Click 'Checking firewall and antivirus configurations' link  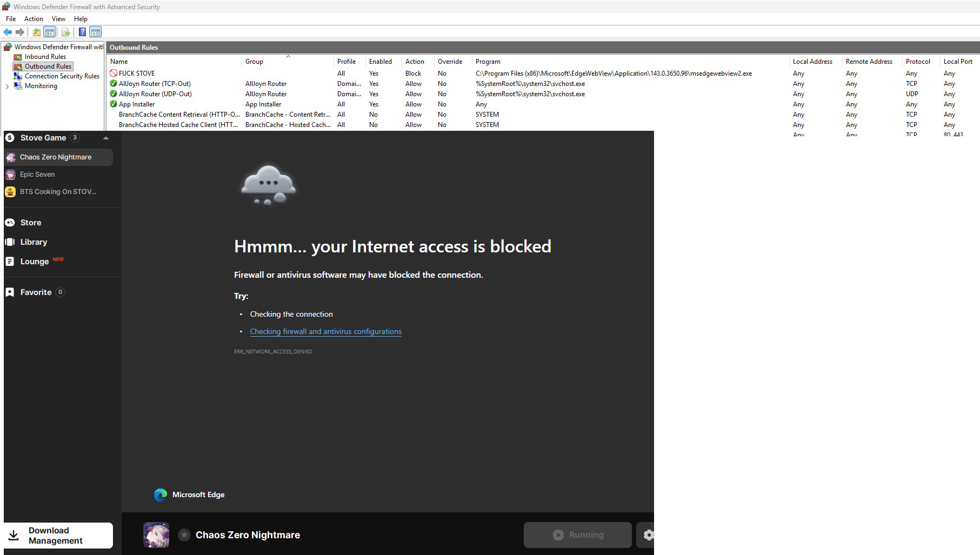[325, 331]
